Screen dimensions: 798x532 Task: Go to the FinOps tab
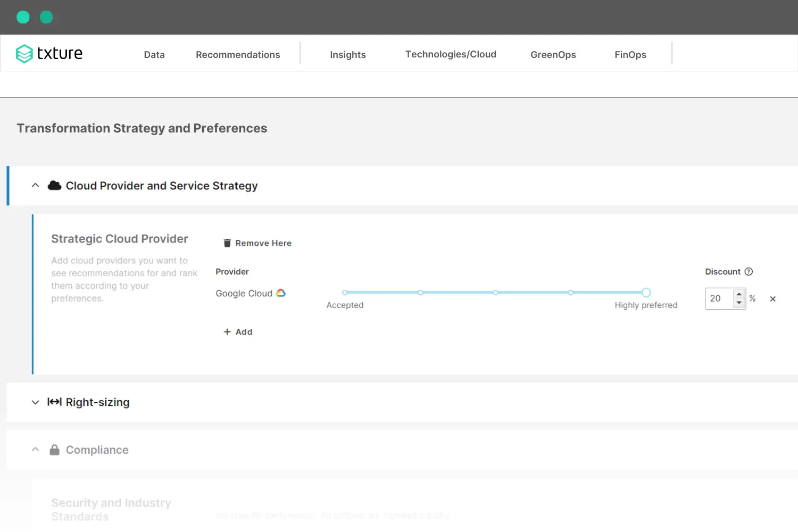coord(630,55)
